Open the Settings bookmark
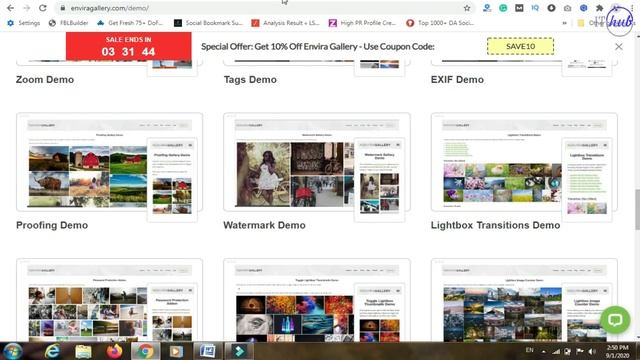The image size is (640, 360). click(x=24, y=23)
